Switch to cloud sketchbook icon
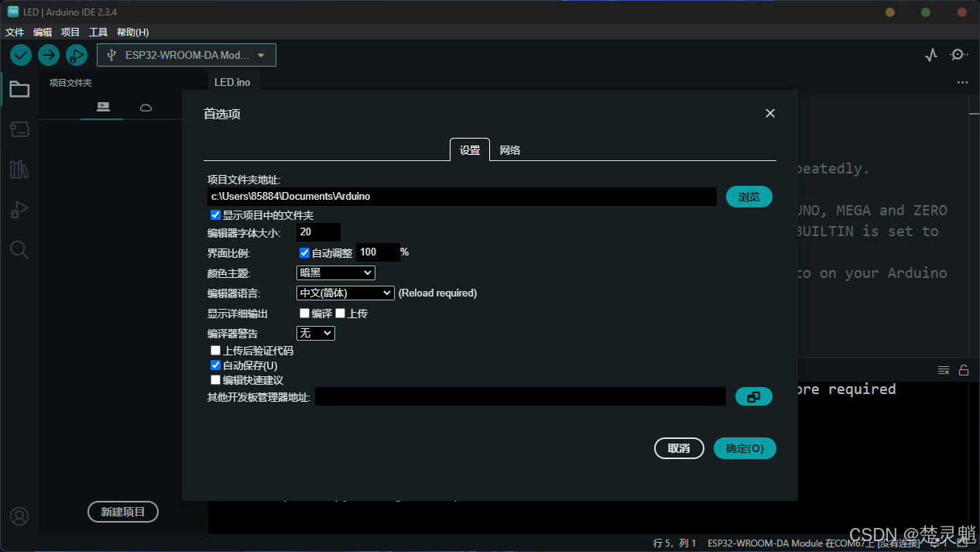Screen dimensions: 980x552 pyautogui.click(x=146, y=107)
